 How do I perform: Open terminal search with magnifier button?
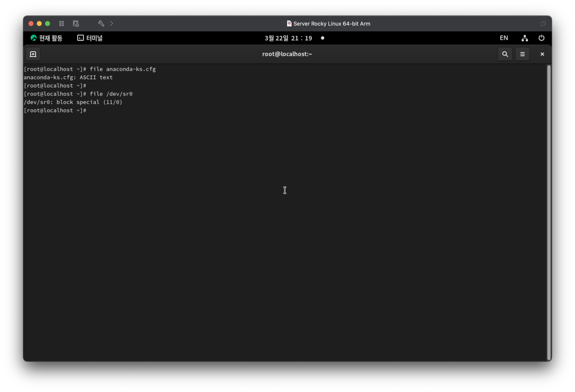505,54
